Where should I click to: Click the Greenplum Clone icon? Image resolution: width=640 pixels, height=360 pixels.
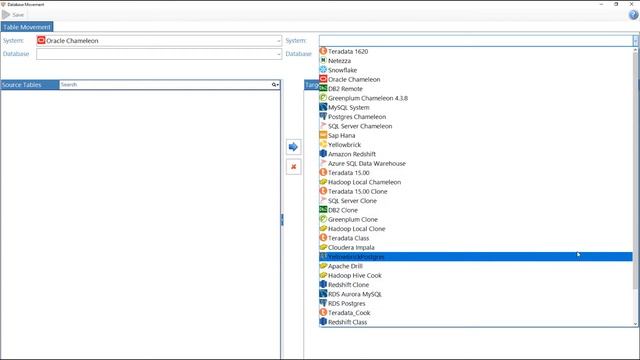323,219
